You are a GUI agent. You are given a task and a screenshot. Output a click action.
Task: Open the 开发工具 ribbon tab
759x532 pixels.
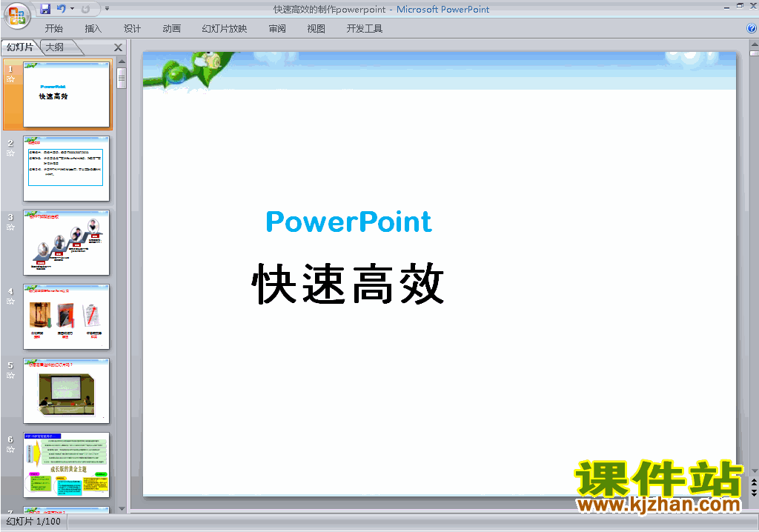(x=365, y=29)
